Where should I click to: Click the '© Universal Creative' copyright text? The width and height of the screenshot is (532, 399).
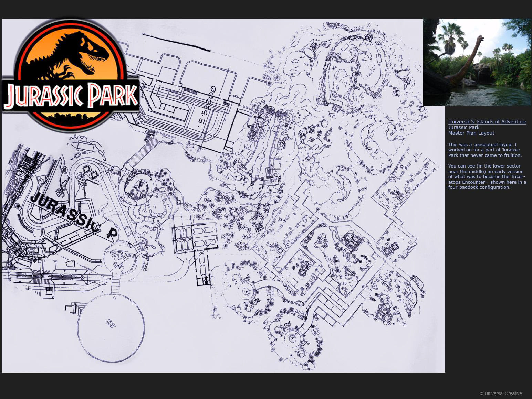pos(501,393)
